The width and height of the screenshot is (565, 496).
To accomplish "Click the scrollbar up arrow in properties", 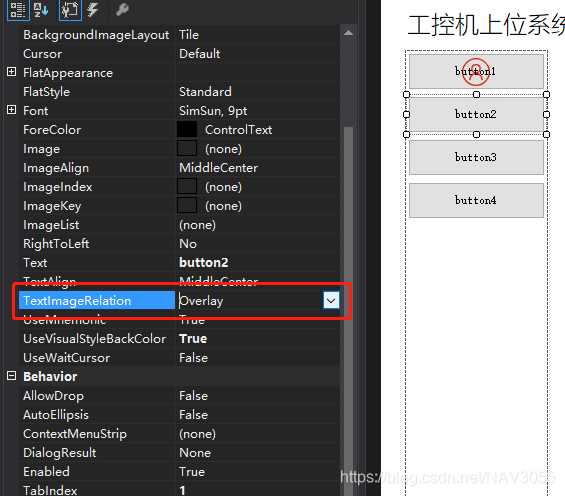I will coord(348,33).
